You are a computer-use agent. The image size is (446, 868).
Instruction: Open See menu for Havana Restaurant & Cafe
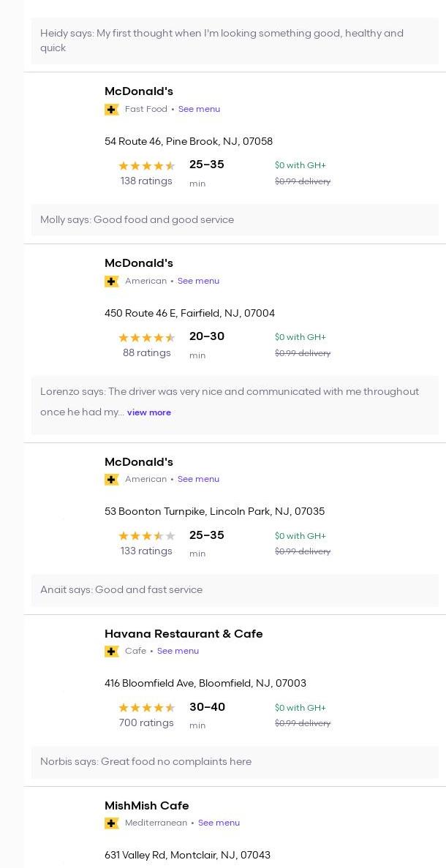[x=178, y=652]
